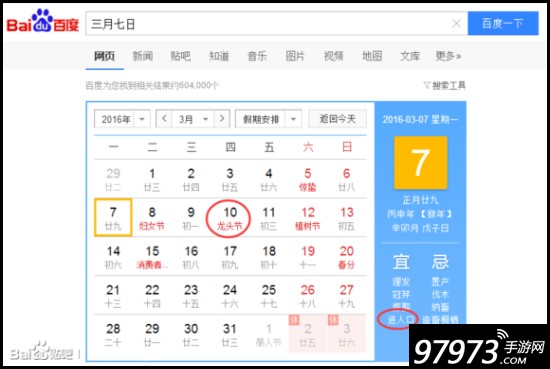Select the 网页 tab
550x369 pixels.
[105, 56]
